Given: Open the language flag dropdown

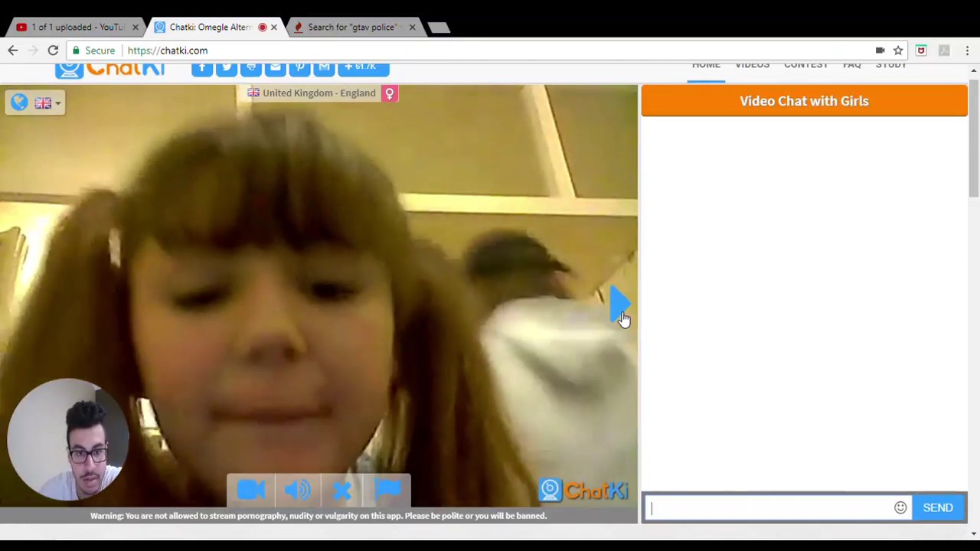Looking at the screenshot, I should (47, 103).
